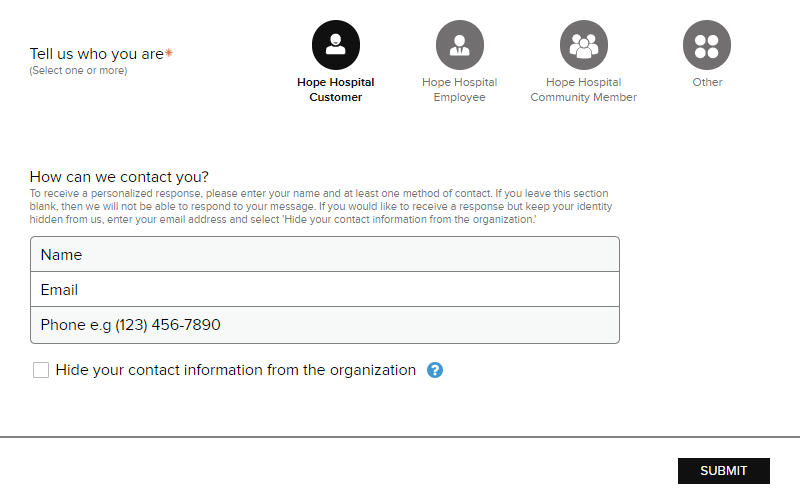
Task: Click the 'How can we contact you?' heading
Action: coord(119,177)
